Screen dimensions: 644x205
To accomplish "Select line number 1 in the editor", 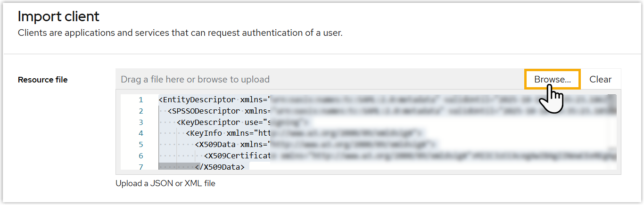I will tap(141, 100).
